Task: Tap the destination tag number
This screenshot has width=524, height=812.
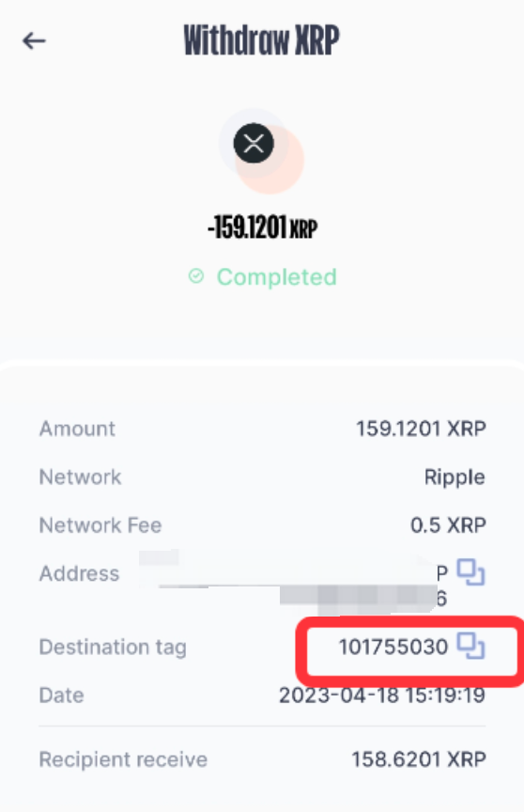Action: pos(393,647)
